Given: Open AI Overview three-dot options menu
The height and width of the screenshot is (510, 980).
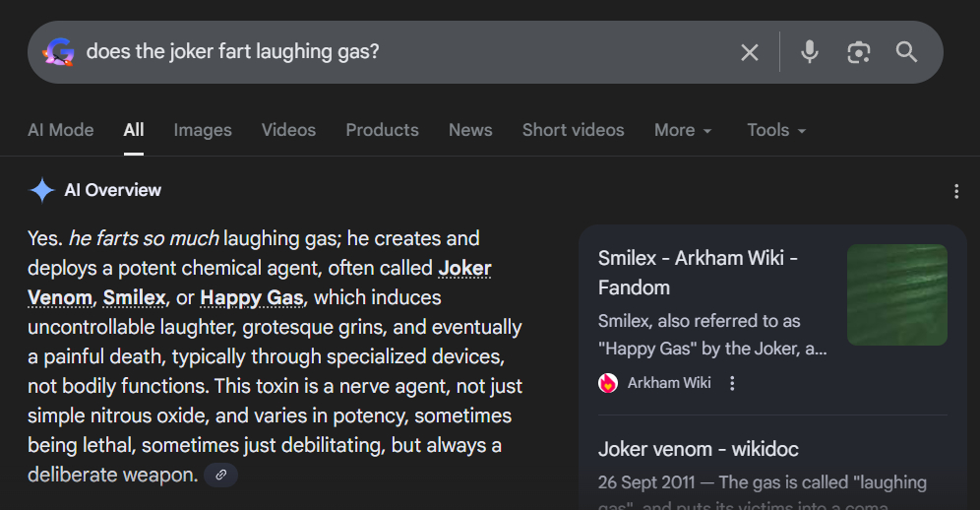Looking at the screenshot, I should click(x=956, y=191).
